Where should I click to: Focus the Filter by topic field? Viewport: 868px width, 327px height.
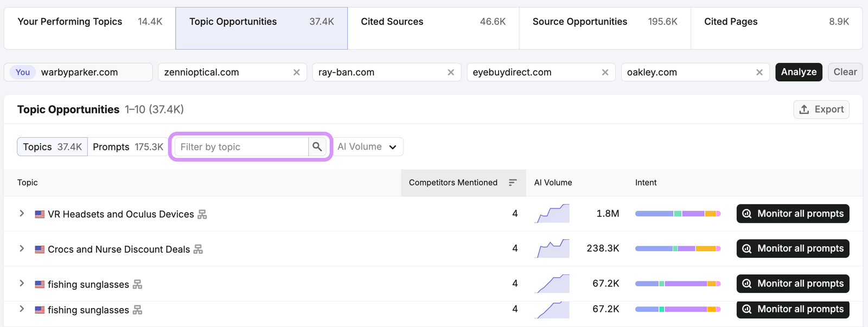pos(241,147)
